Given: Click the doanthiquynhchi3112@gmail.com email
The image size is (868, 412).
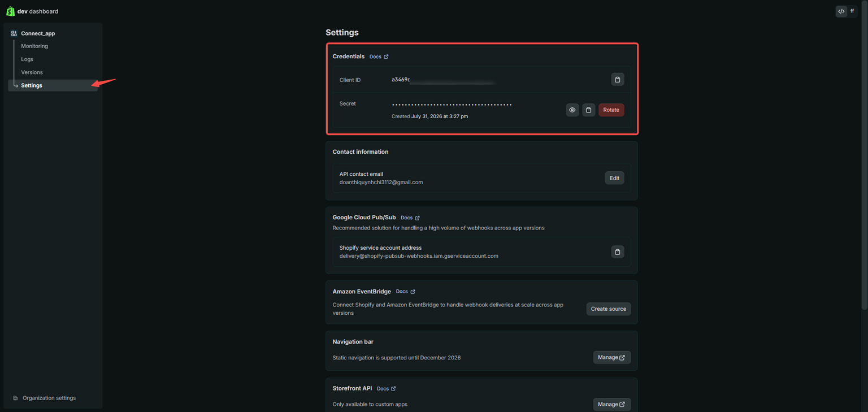Looking at the screenshot, I should (381, 183).
